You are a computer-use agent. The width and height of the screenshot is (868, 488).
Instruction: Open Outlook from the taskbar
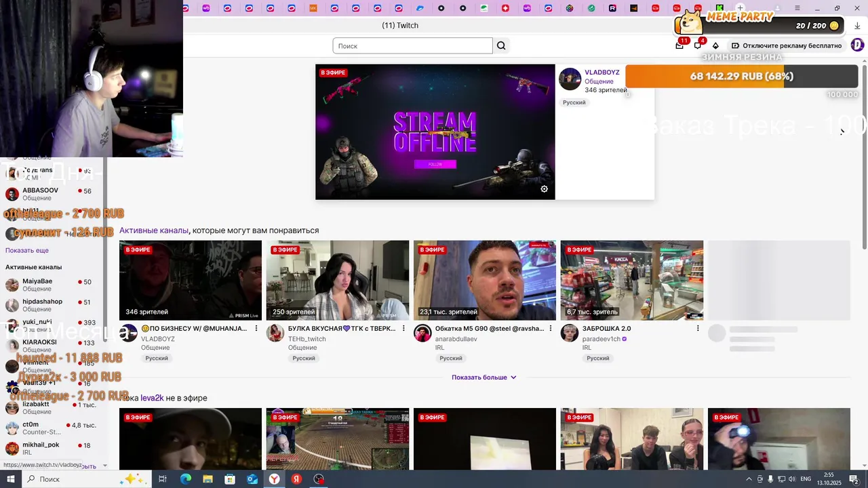point(252,479)
